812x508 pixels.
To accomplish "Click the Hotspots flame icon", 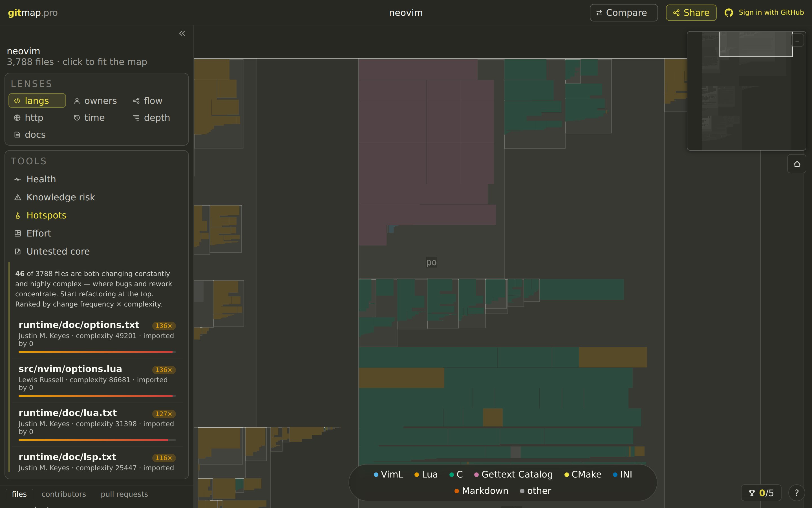I will pyautogui.click(x=18, y=215).
